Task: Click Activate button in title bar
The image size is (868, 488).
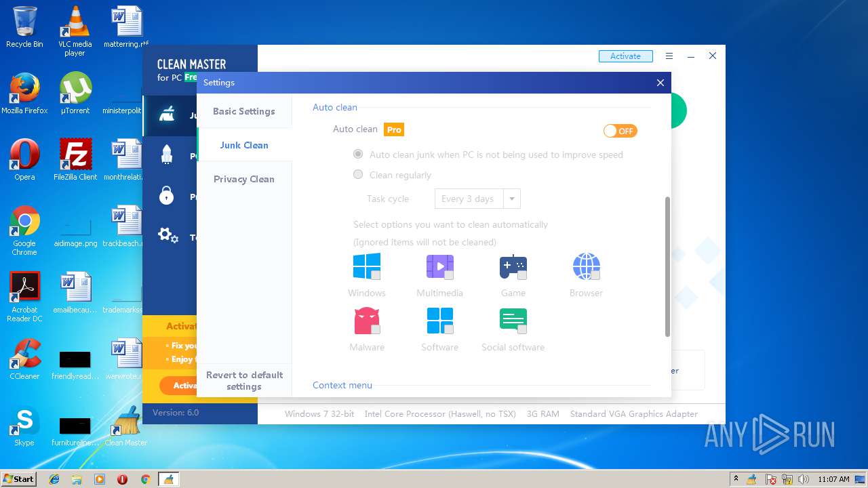Action: (x=625, y=56)
